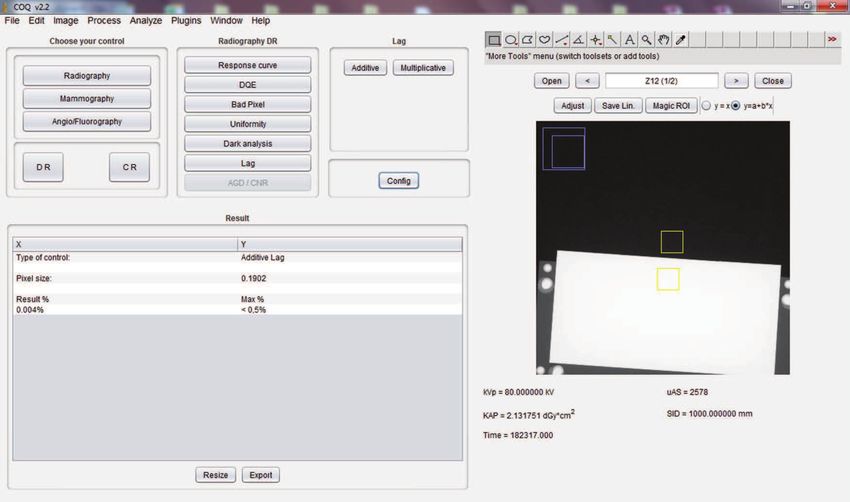Click the 'Type of control:' row label
The image size is (850, 502).
[x=43, y=258]
